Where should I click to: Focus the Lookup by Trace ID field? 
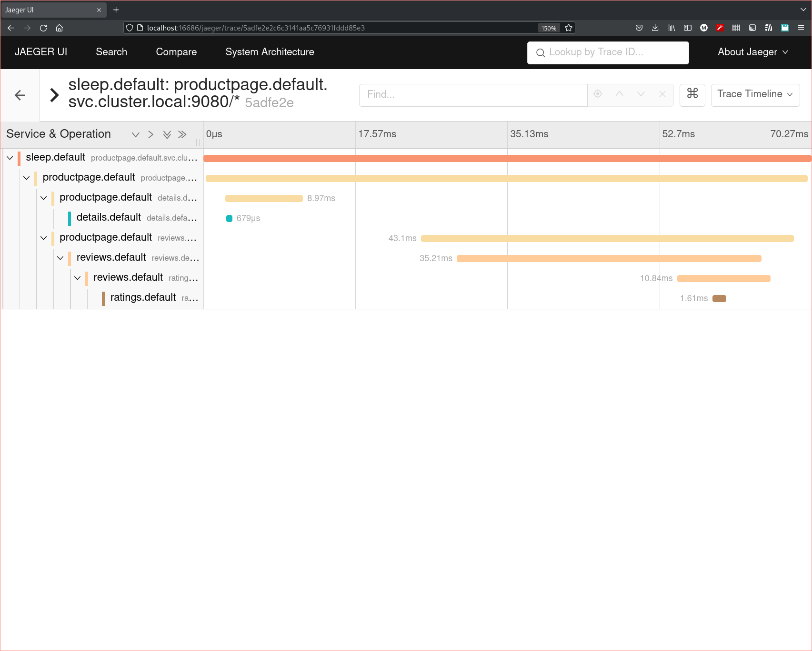(608, 52)
